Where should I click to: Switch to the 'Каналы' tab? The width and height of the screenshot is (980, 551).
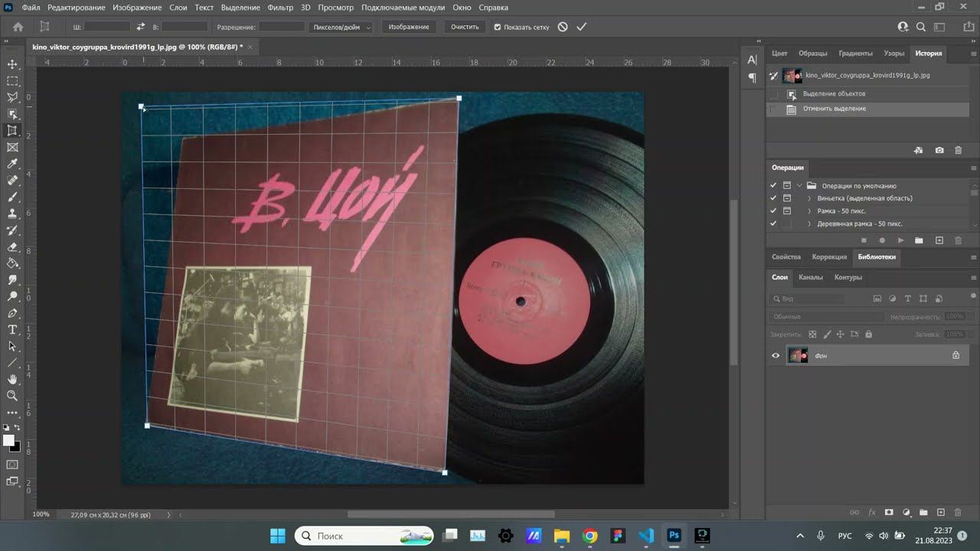810,277
